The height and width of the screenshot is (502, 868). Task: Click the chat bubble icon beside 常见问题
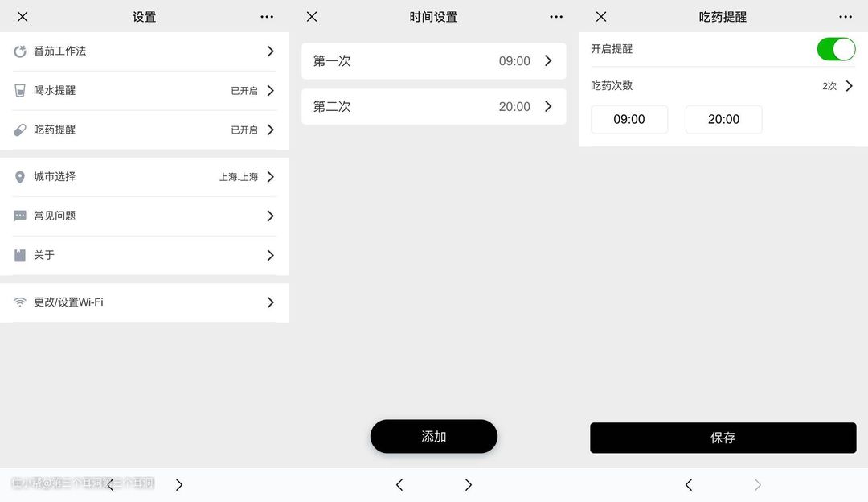pos(20,216)
